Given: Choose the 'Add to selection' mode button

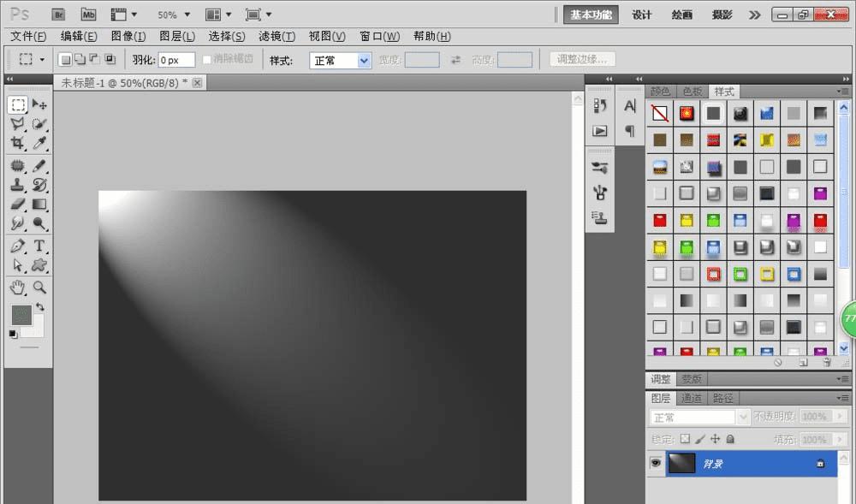Looking at the screenshot, I should pyautogui.click(x=80, y=60).
